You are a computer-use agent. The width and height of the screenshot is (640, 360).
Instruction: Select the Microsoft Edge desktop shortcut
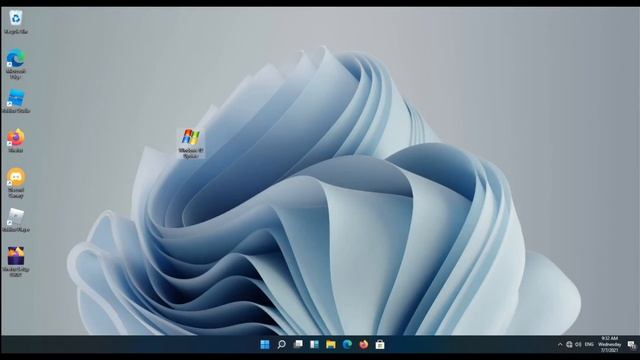pyautogui.click(x=16, y=64)
